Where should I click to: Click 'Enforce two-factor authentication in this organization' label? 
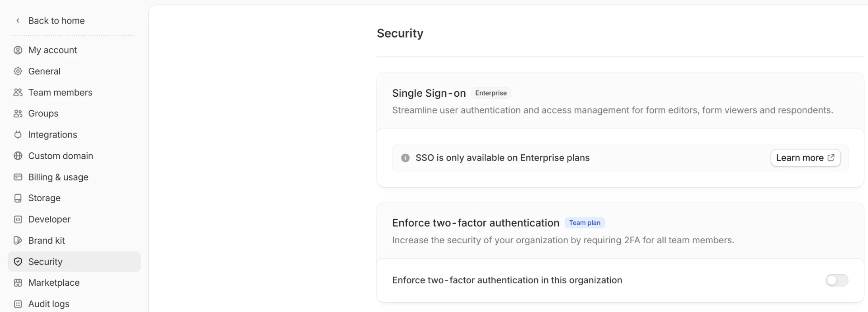(507, 280)
